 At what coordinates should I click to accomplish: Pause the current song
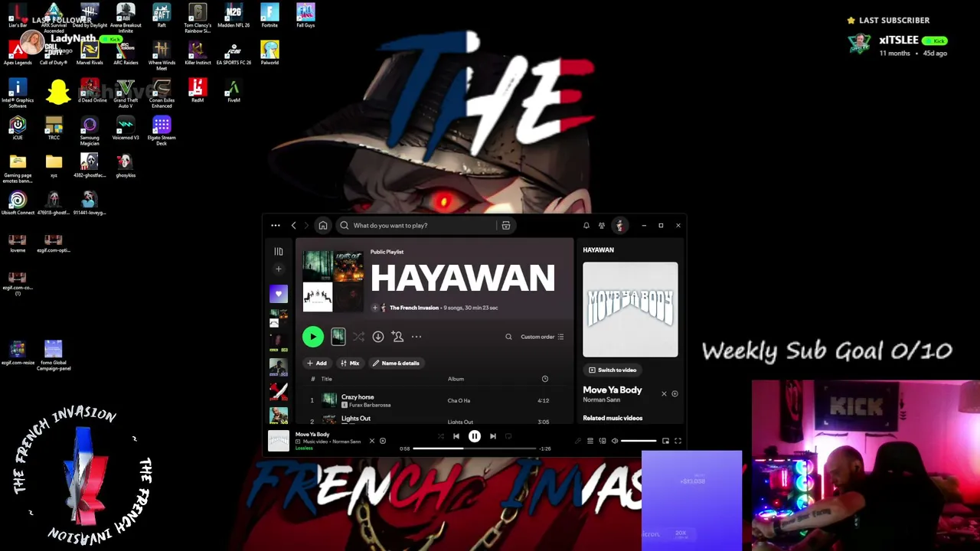tap(475, 436)
